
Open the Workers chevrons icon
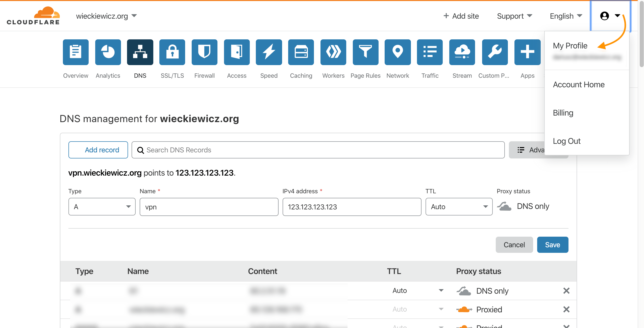[x=333, y=52]
